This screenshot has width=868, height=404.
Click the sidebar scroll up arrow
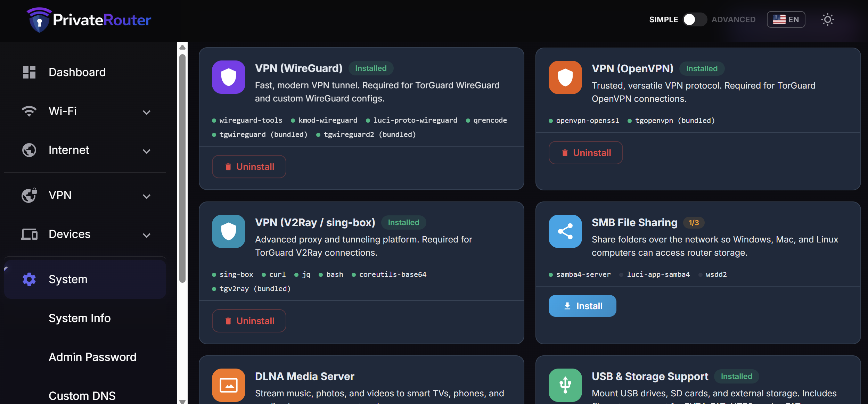(x=182, y=47)
